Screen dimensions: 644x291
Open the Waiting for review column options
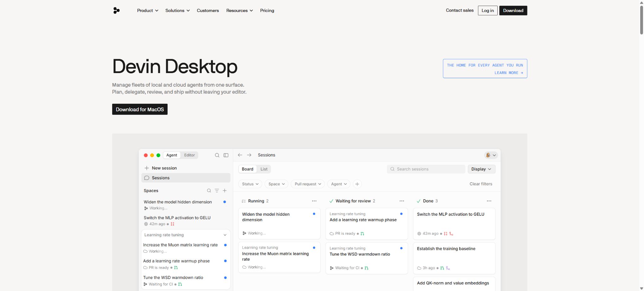(402, 201)
